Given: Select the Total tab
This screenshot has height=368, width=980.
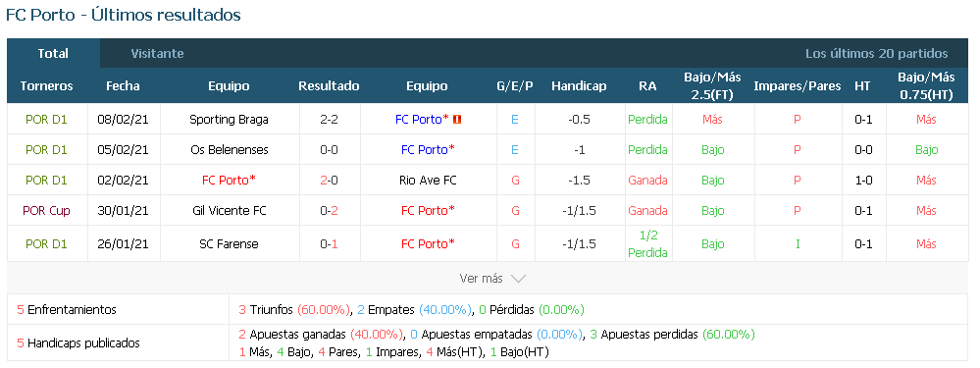Looking at the screenshot, I should click(x=53, y=53).
